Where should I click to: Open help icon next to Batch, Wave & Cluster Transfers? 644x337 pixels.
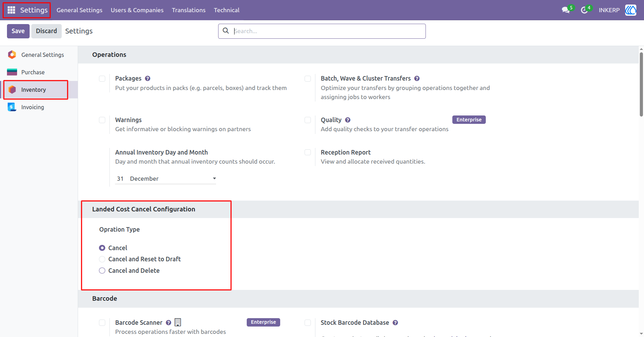pyautogui.click(x=417, y=78)
